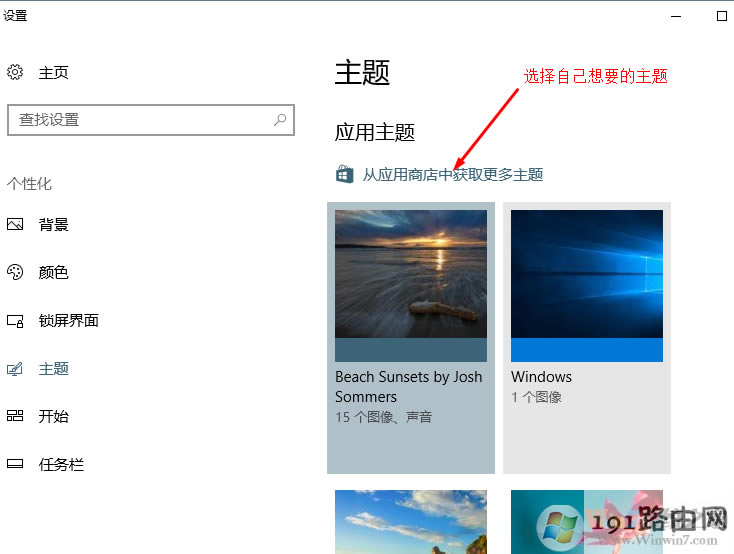The width and height of the screenshot is (734, 554).
Task: Click the Taskbar icon in sidebar
Action: [x=15, y=465]
